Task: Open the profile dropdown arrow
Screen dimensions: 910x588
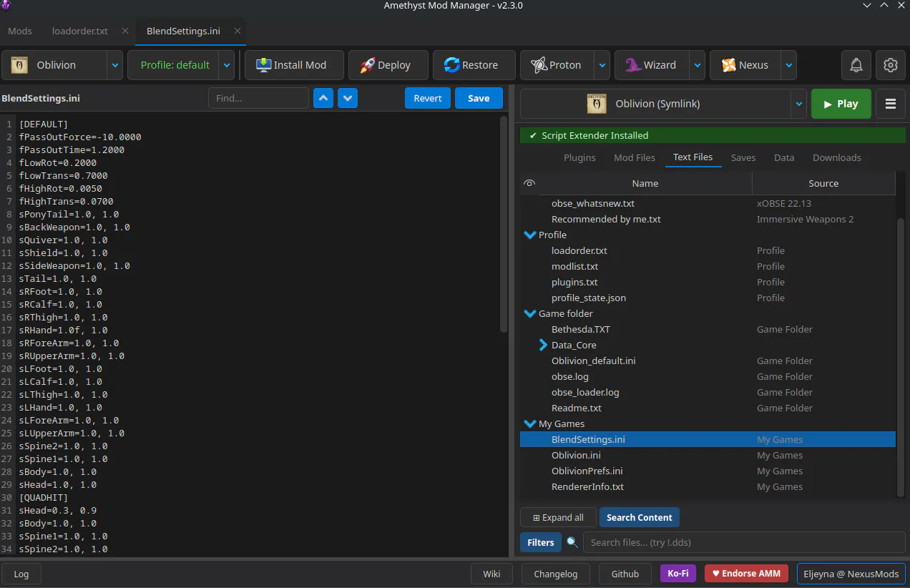Action: click(x=227, y=65)
